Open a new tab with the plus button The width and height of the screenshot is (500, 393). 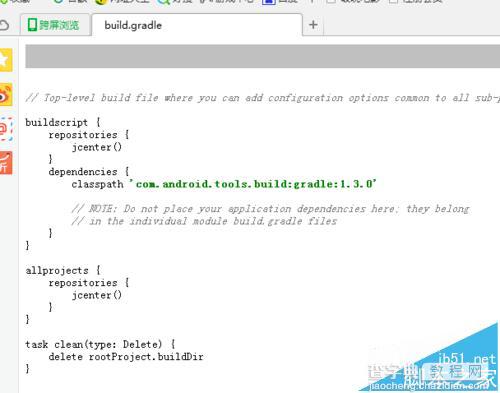(x=313, y=25)
